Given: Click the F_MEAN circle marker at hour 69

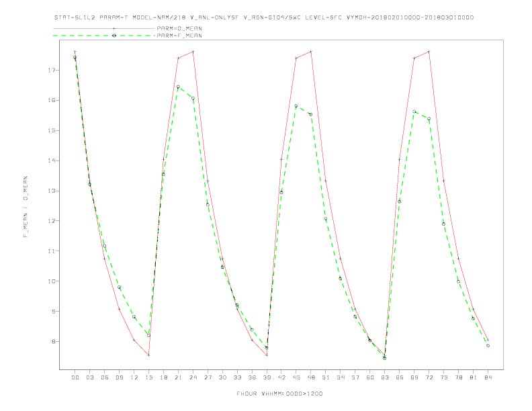Looking at the screenshot, I should (x=414, y=111).
